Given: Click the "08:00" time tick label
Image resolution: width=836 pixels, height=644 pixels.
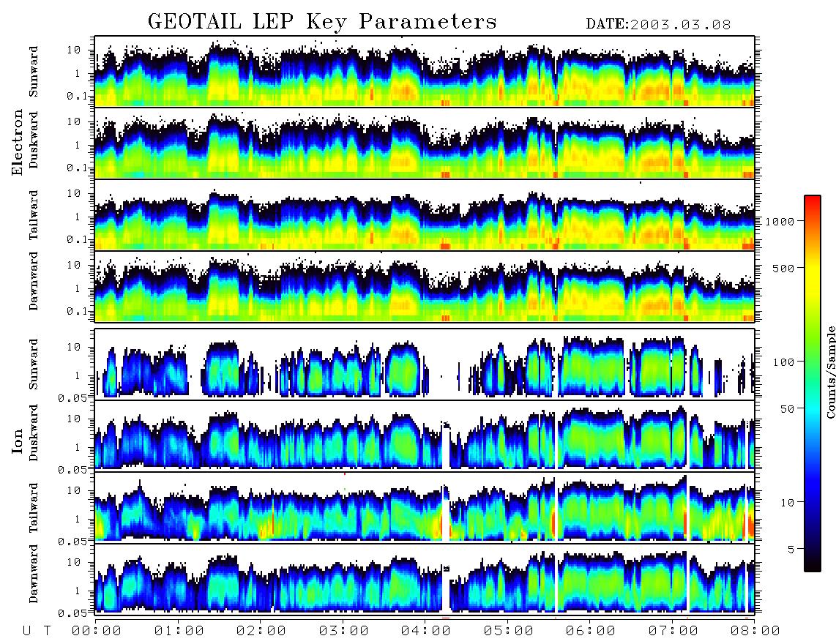Looking at the screenshot, I should (755, 631).
